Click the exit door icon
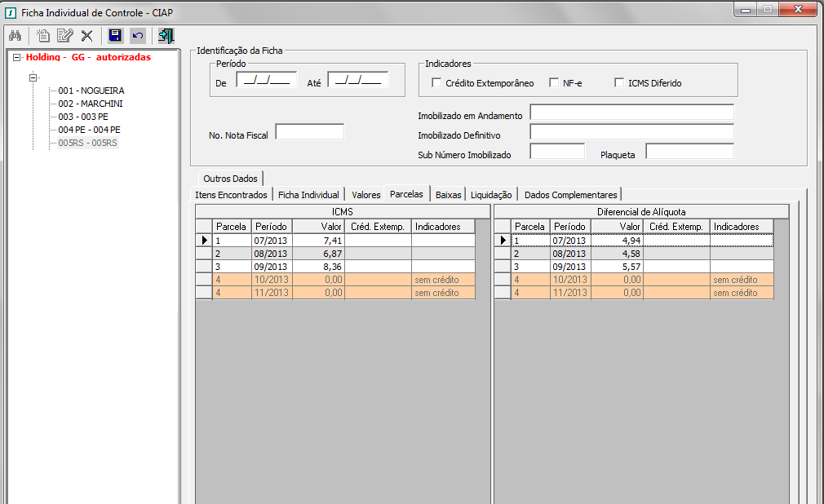 [x=166, y=36]
